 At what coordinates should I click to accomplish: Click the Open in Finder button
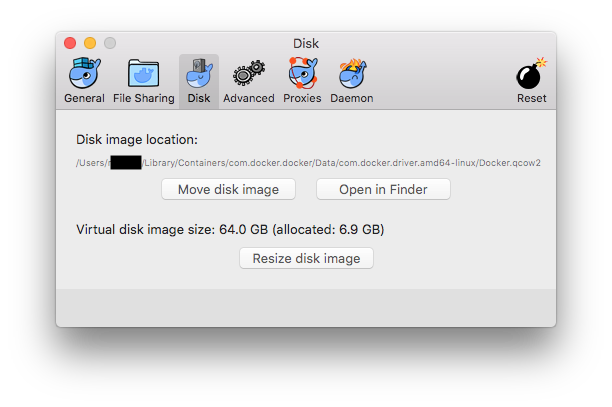tap(383, 189)
